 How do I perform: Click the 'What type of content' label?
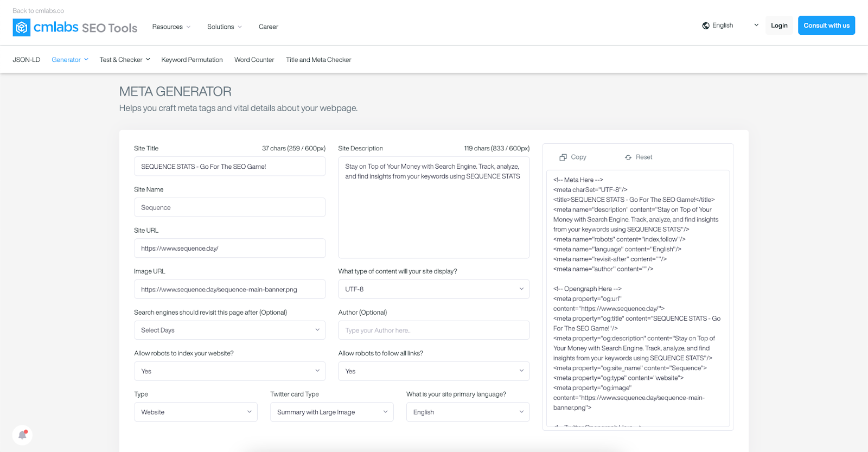[x=398, y=271]
